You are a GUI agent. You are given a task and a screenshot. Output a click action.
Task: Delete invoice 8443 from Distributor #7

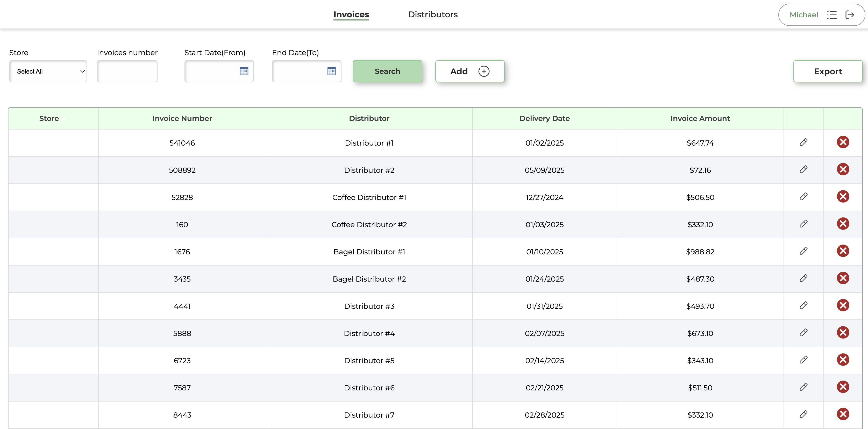pos(843,414)
